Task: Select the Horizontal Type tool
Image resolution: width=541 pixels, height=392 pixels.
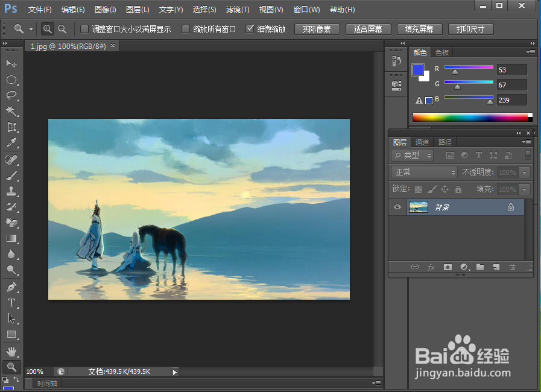Action: click(11, 303)
